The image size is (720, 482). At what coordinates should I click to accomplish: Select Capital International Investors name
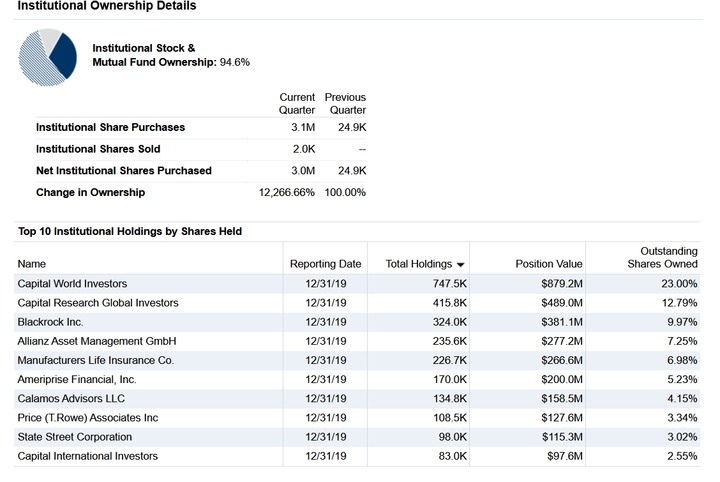point(88,456)
